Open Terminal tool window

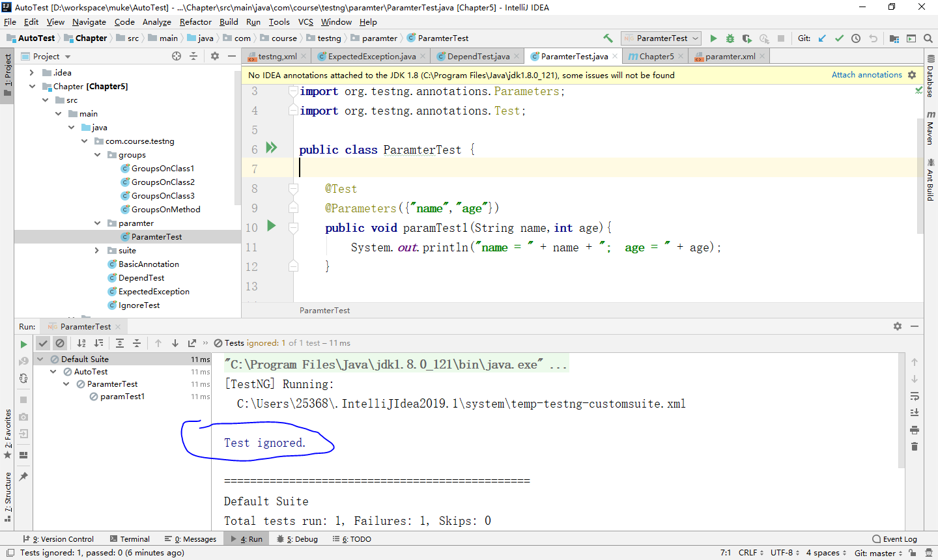click(130, 539)
